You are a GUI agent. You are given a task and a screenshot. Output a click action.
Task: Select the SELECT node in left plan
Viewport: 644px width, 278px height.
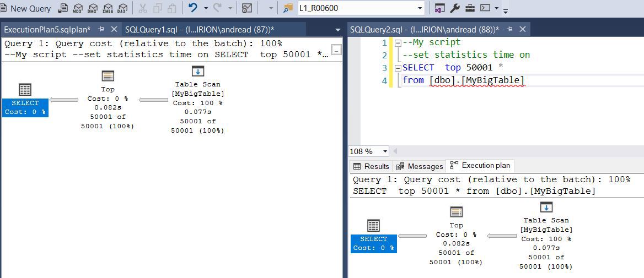tap(25, 100)
